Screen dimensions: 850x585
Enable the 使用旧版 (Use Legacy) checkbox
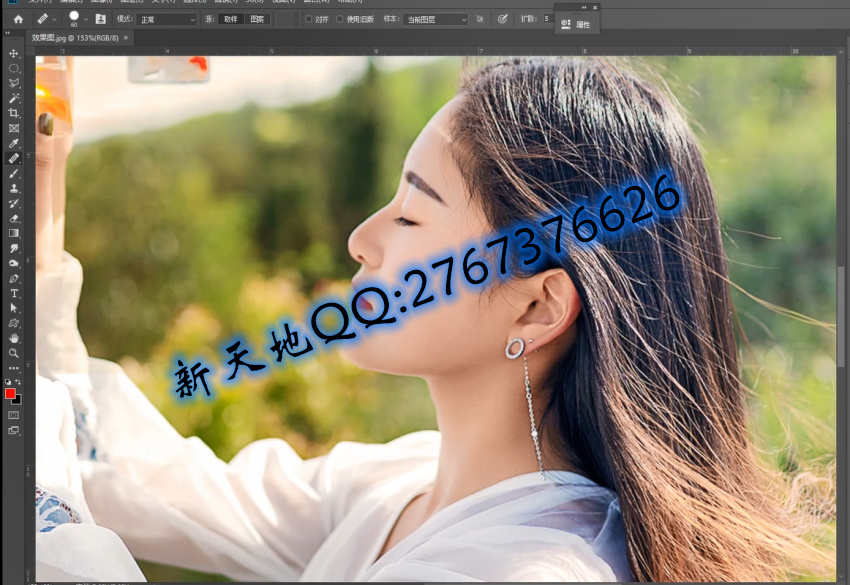[x=340, y=19]
